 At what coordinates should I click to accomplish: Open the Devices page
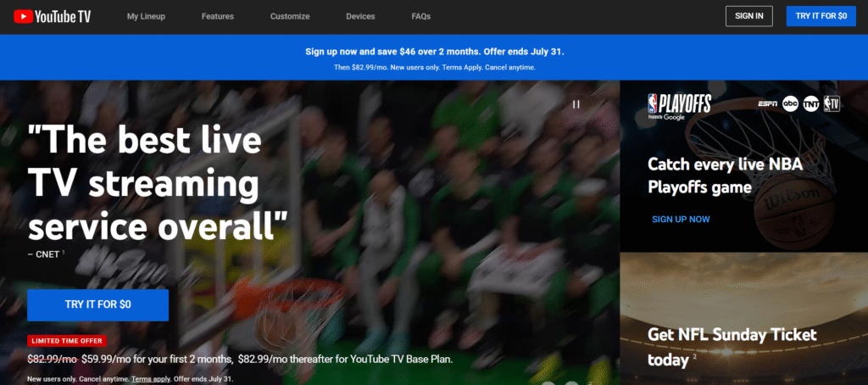[360, 17]
